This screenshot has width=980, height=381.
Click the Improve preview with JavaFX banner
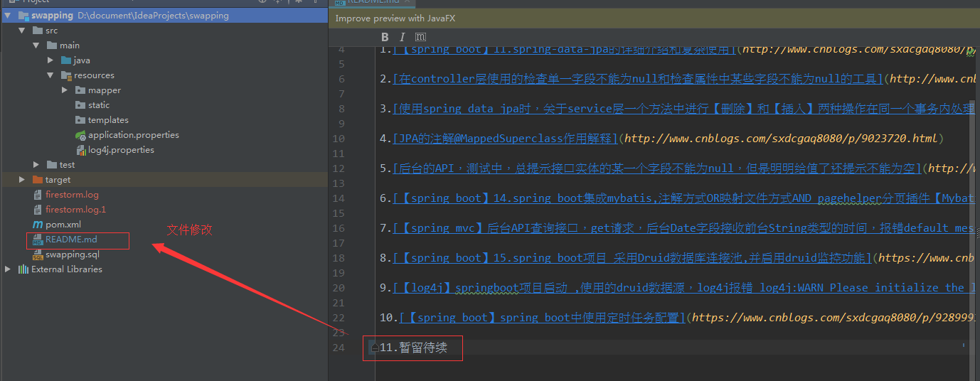tap(654, 18)
